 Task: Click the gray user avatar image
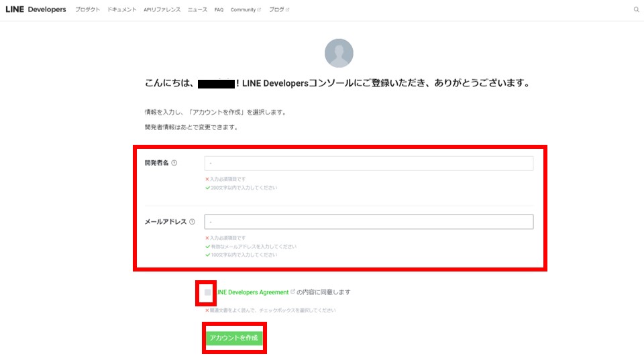point(339,53)
